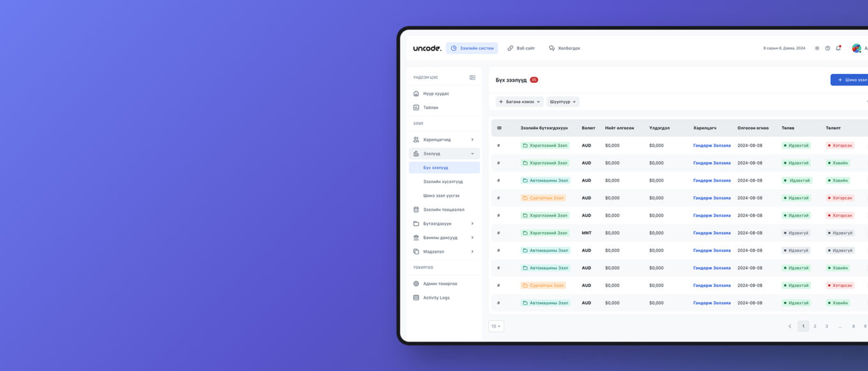Open the notifications bell icon
The width and height of the screenshot is (868, 371).
(x=838, y=48)
